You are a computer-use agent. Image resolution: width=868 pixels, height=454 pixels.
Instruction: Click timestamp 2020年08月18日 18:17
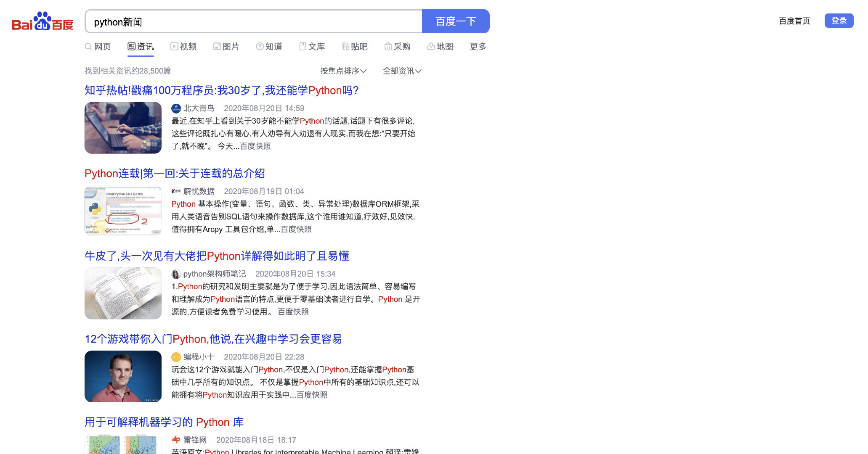(256, 440)
